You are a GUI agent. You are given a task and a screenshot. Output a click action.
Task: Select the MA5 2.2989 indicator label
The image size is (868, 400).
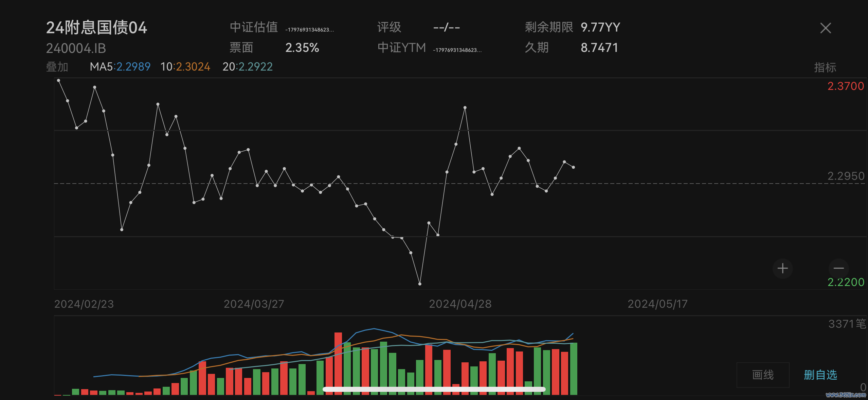coord(120,67)
